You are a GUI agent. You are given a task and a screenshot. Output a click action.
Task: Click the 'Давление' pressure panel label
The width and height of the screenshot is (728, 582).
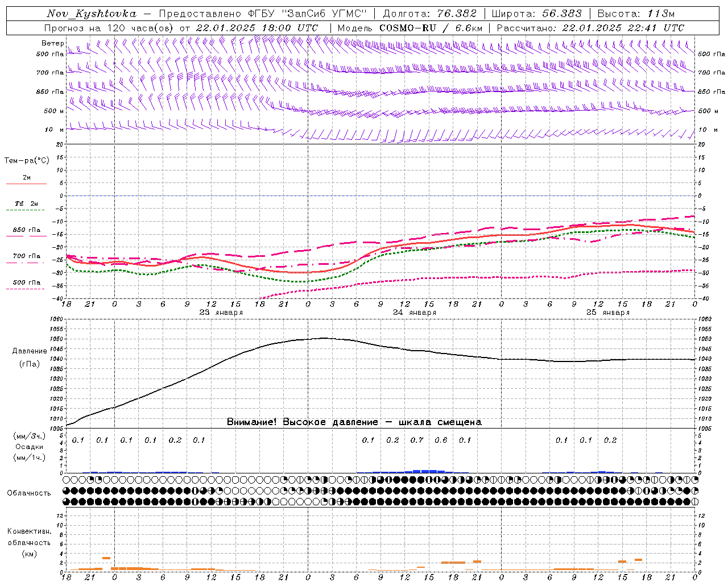click(x=30, y=351)
